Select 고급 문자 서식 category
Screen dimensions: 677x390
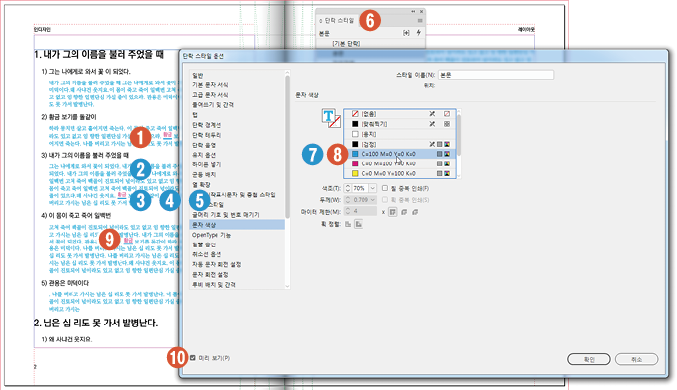[210, 95]
